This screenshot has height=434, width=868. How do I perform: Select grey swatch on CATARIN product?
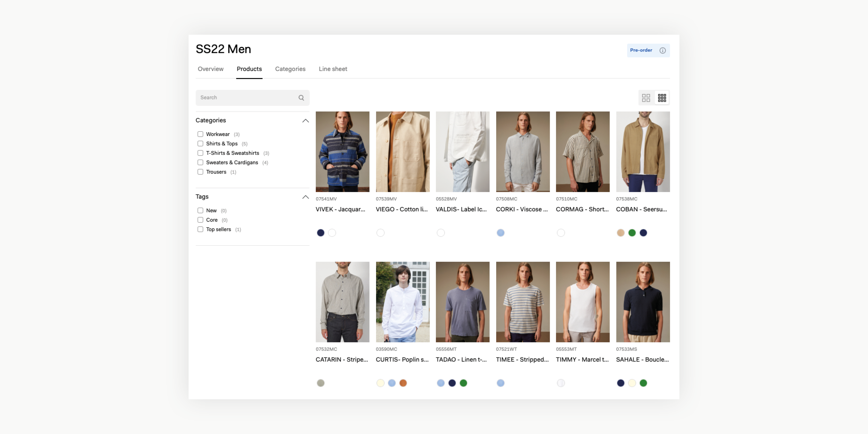click(320, 383)
